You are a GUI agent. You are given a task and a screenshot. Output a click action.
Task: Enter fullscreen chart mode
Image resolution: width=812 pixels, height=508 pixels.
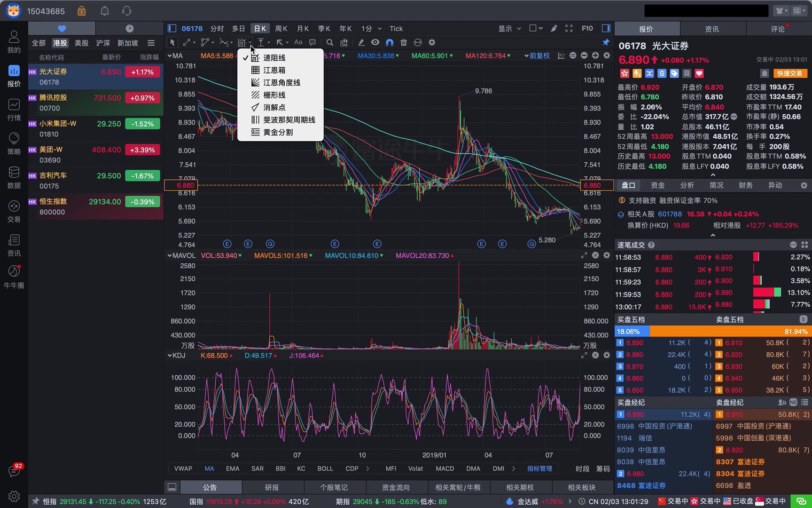coord(569,28)
